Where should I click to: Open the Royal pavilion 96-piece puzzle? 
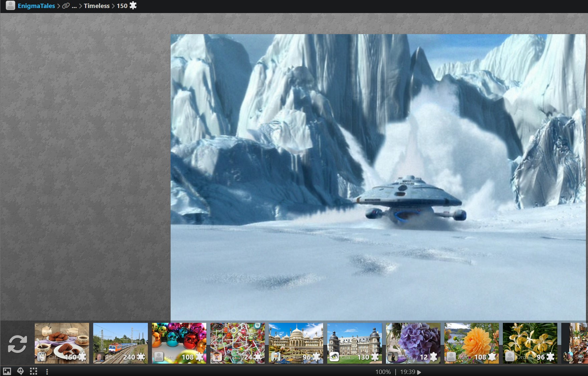pos(296,343)
